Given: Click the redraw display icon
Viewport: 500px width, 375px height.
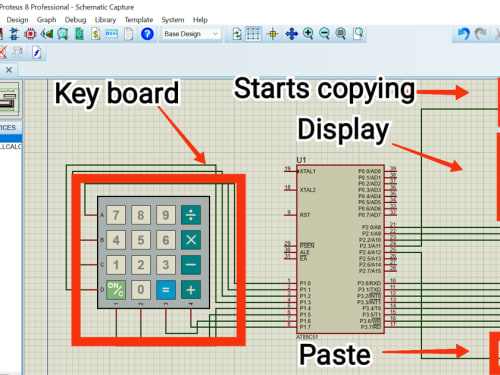Looking at the screenshot, I should click(x=237, y=34).
